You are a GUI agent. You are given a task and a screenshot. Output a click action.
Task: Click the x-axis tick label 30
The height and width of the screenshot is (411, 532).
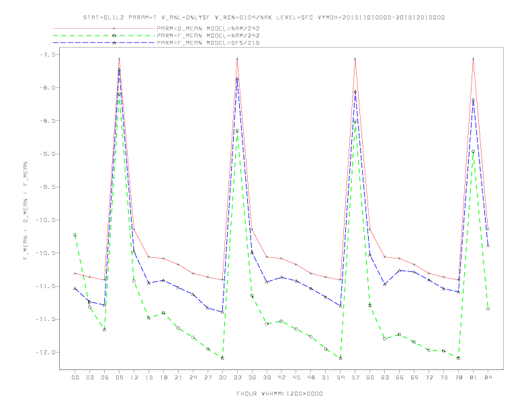click(x=222, y=377)
